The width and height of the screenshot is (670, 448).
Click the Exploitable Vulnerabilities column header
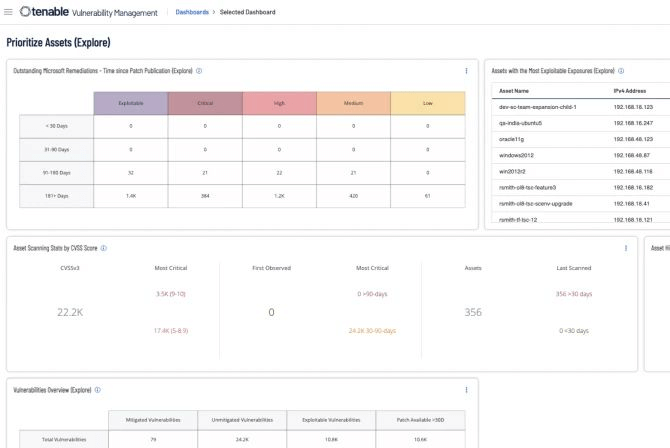coord(331,420)
